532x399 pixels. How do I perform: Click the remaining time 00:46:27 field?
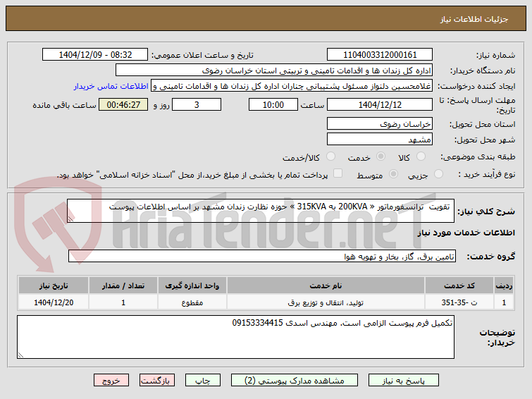[x=123, y=104]
